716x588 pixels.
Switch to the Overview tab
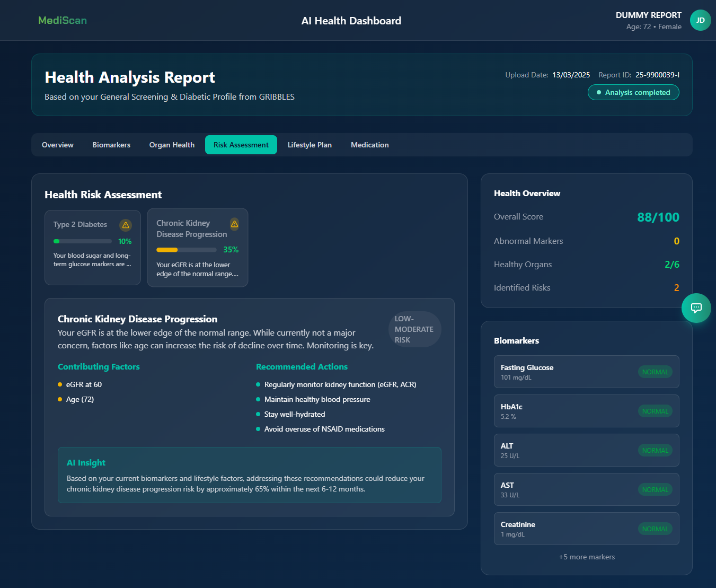58,145
